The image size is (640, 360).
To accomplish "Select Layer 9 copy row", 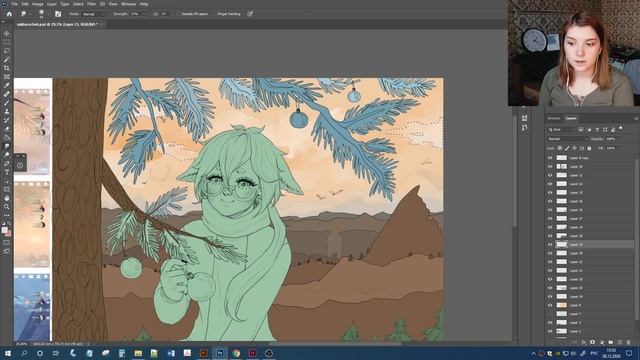I will pyautogui.click(x=591, y=158).
